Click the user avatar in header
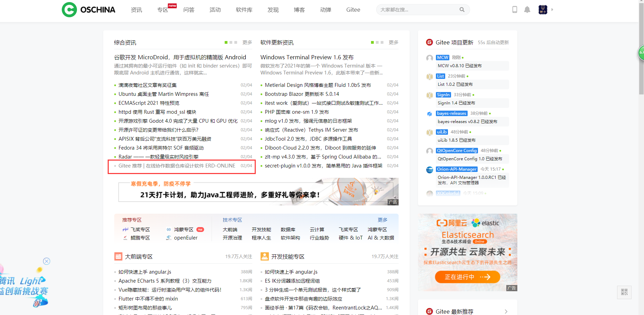Image resolution: width=644 pixels, height=315 pixels. (x=543, y=10)
